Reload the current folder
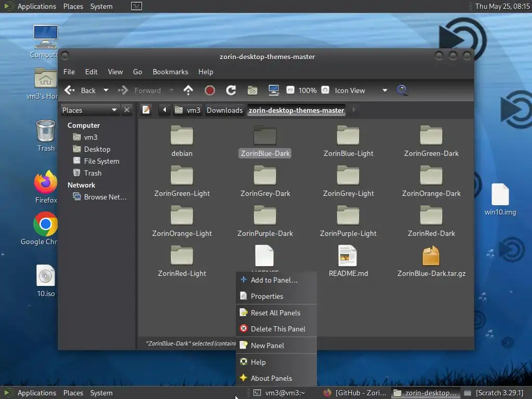The image size is (532, 399). pos(231,90)
